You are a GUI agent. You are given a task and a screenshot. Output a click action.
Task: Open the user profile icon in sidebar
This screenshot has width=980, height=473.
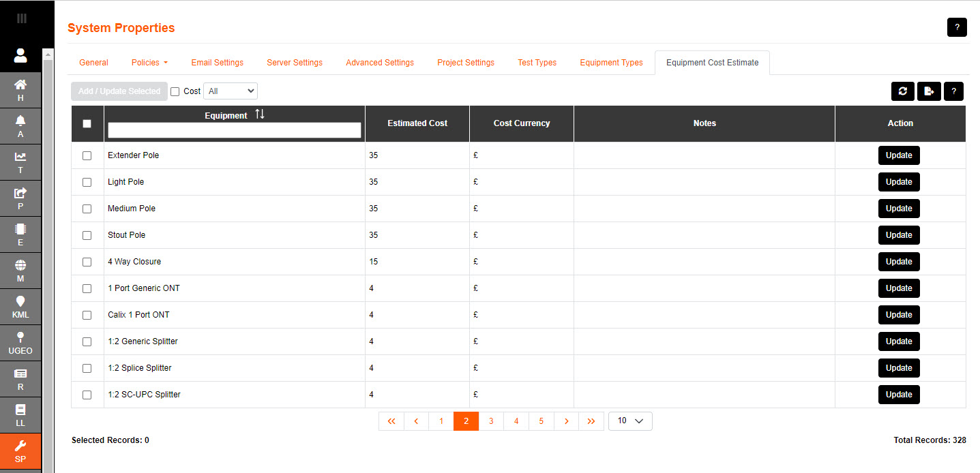coord(20,55)
